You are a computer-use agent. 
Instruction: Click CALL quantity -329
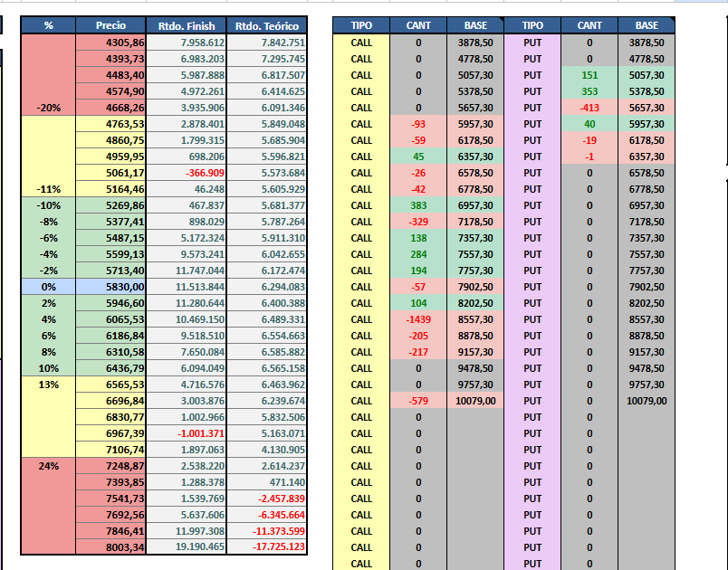click(x=418, y=222)
